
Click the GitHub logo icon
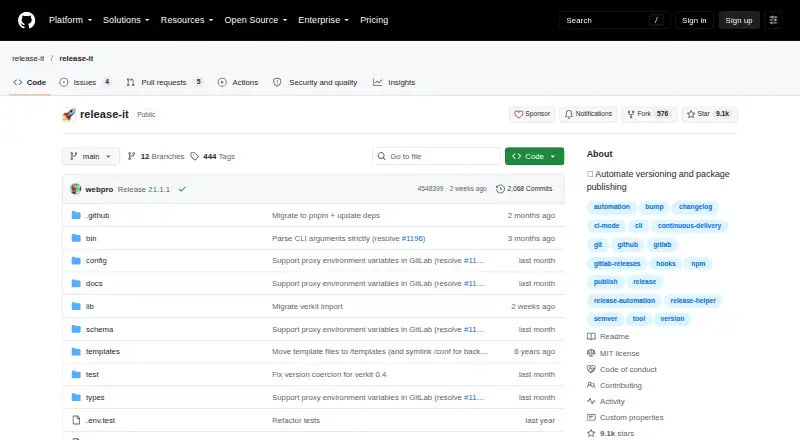(x=27, y=20)
